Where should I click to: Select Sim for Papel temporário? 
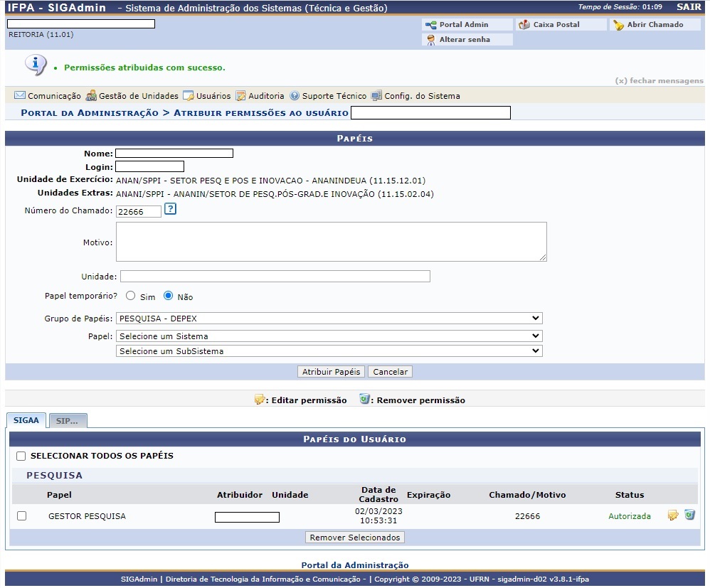coord(130,296)
